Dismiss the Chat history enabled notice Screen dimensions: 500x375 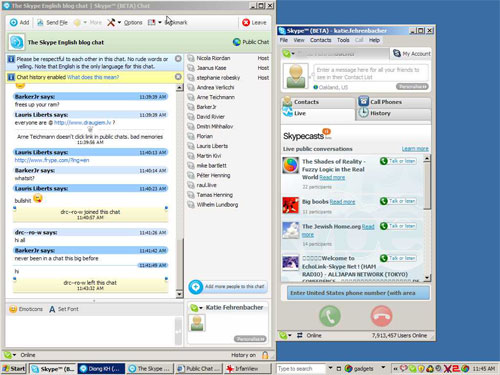click(x=178, y=77)
